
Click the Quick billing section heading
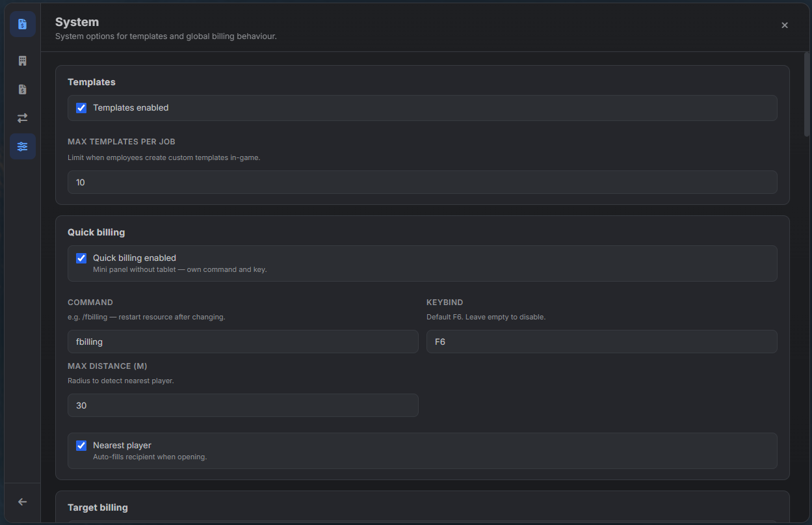click(96, 232)
